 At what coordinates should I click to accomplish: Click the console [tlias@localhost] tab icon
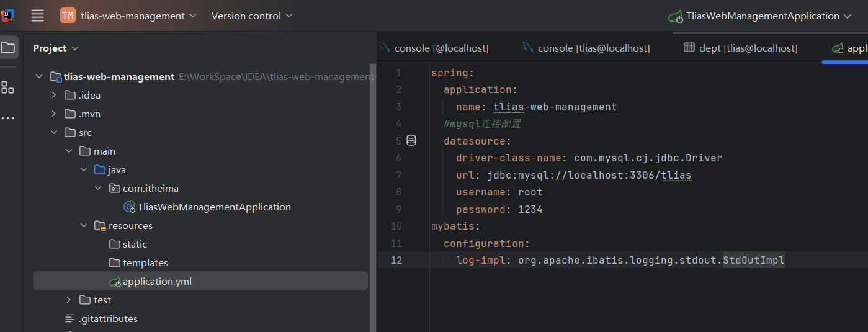point(528,48)
